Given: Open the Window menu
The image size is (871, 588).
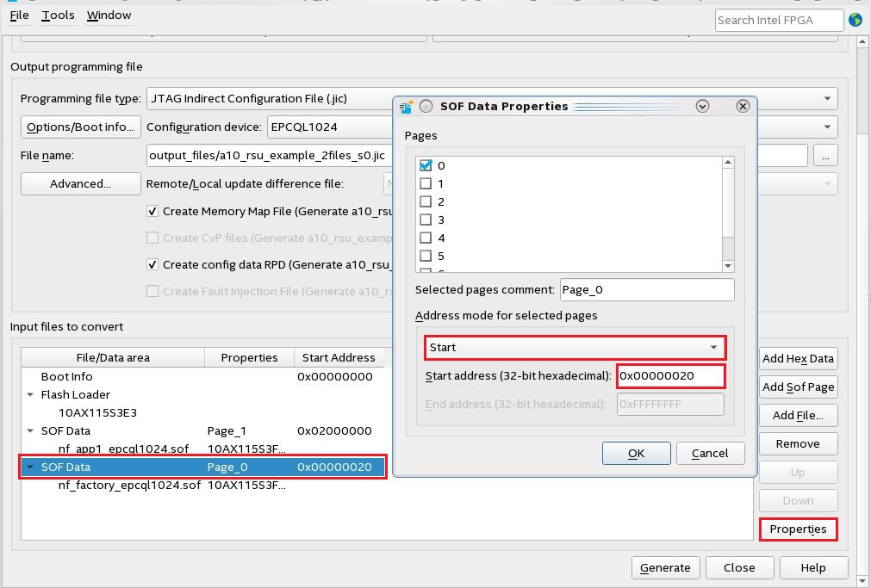Looking at the screenshot, I should pos(109,15).
